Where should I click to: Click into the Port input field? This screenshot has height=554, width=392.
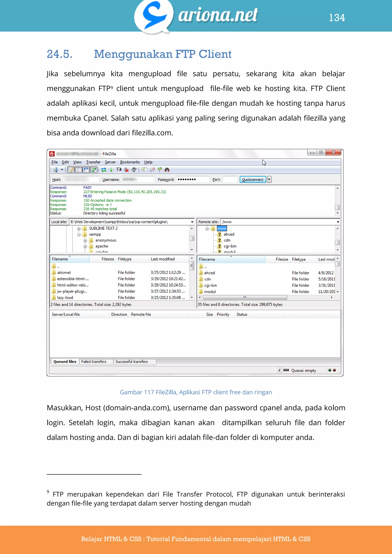tap(230, 179)
